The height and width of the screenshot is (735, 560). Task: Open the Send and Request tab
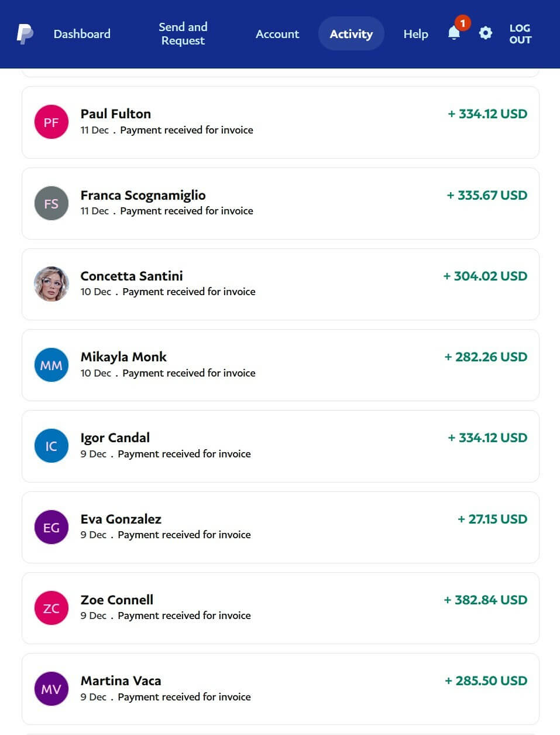[183, 34]
